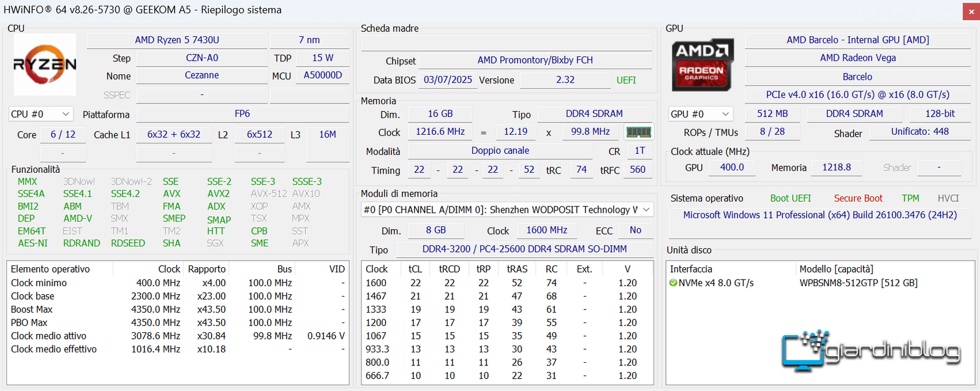Viewport: 980px width, 391px height.
Task: Open the GPU #0 selector dropdown
Action: click(701, 114)
